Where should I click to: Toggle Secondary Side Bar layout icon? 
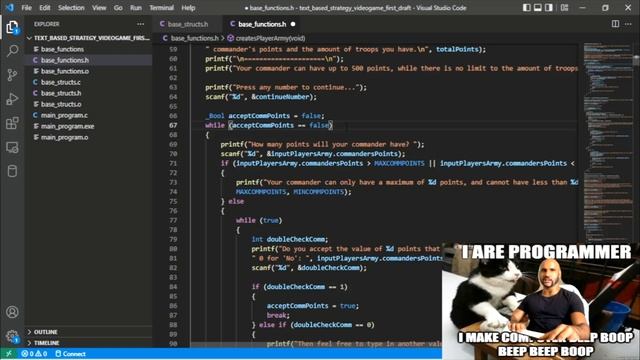click(x=549, y=8)
